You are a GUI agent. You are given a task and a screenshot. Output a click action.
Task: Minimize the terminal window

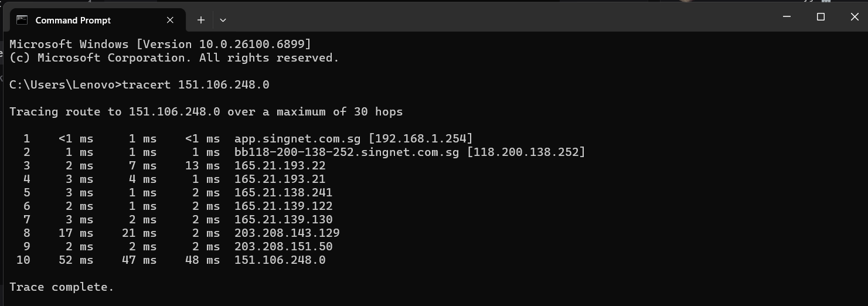787,17
